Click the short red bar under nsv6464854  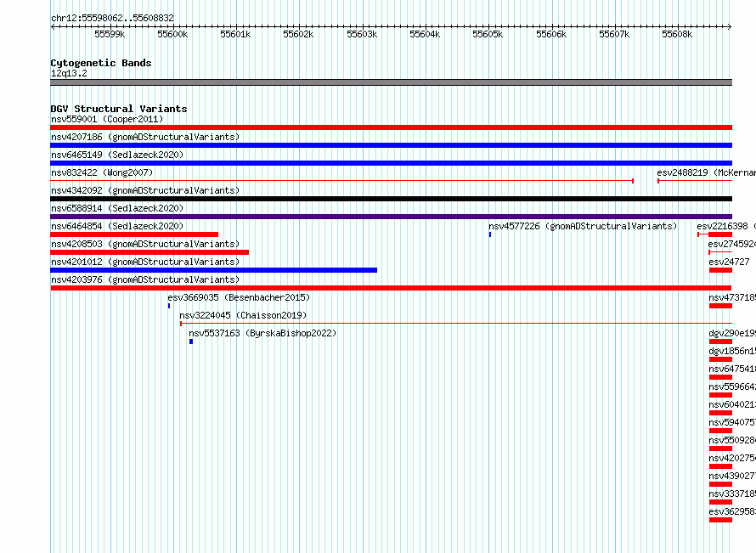tap(134, 234)
